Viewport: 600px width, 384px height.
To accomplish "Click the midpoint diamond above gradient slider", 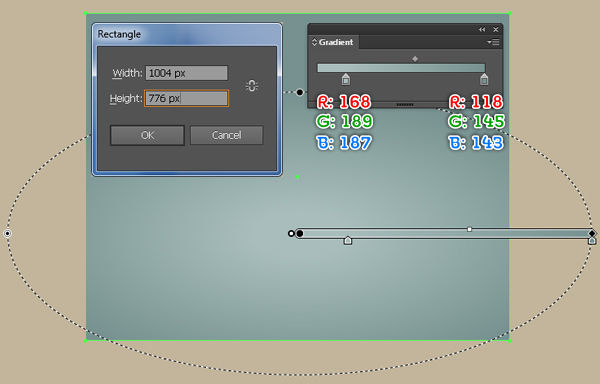I will click(415, 59).
